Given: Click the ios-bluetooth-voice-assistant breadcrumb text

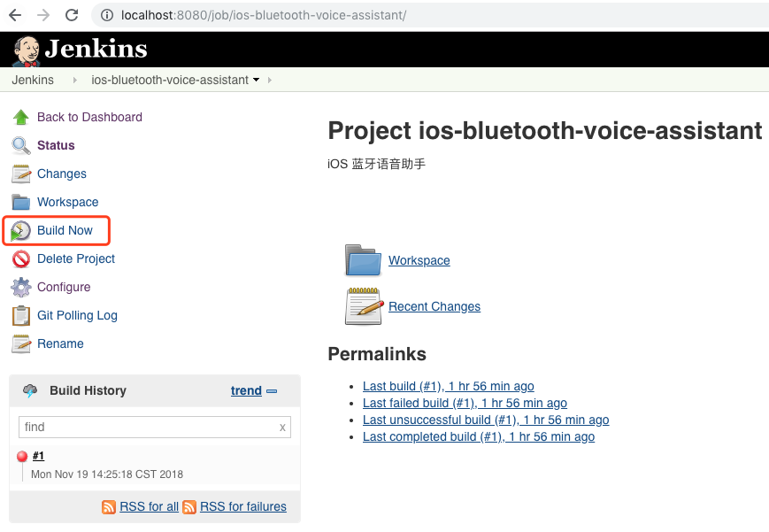Looking at the screenshot, I should coord(170,80).
